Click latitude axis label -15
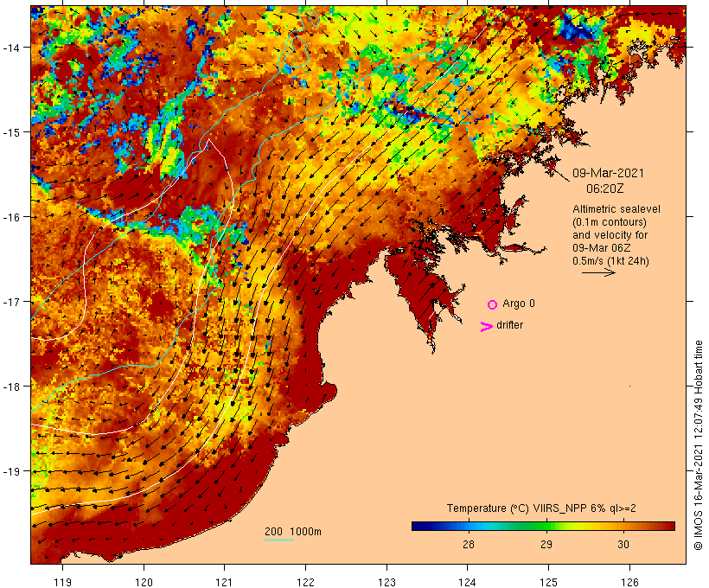 pyautogui.click(x=10, y=132)
